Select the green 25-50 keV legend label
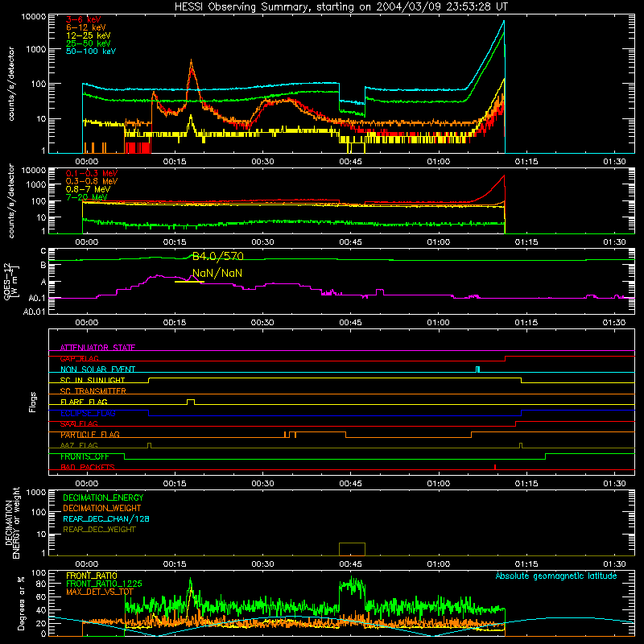 click(88, 43)
